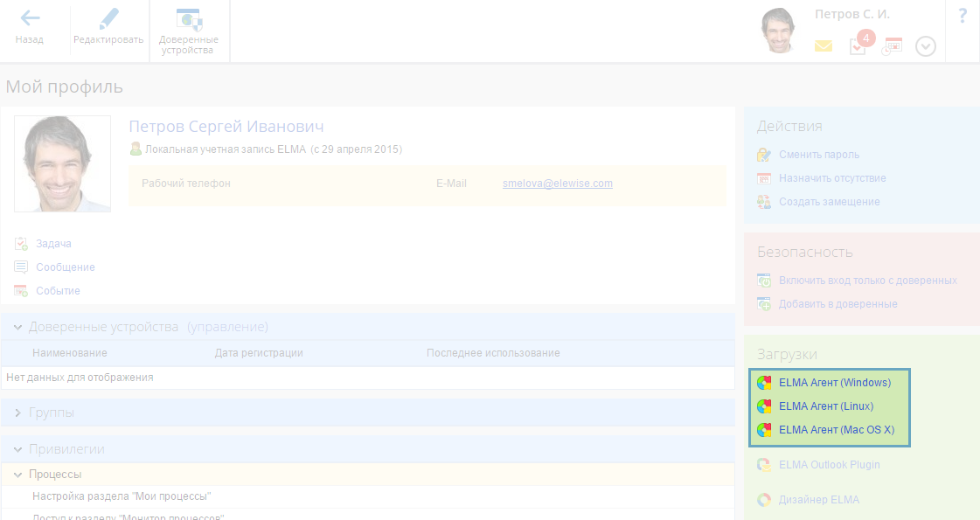This screenshot has height=520, width=980.
Task: Click the name Петров Сергей Иванович
Action: tap(226, 126)
